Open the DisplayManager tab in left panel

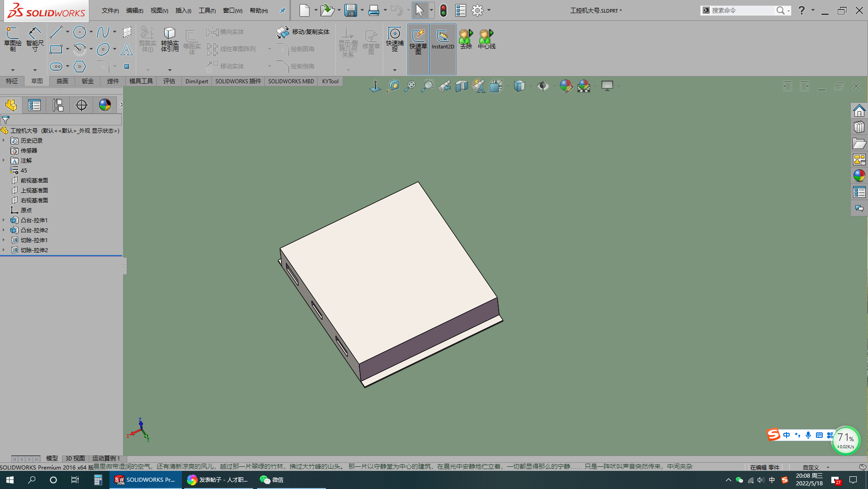point(105,105)
